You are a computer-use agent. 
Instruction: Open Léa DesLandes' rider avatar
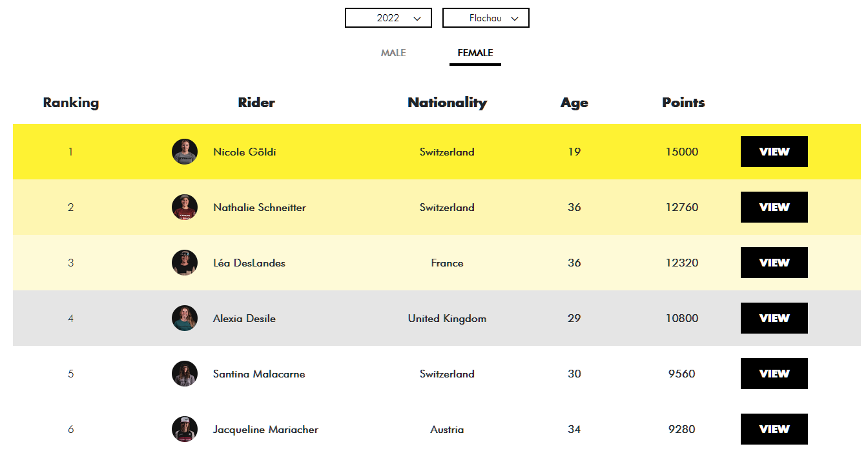coord(185,263)
